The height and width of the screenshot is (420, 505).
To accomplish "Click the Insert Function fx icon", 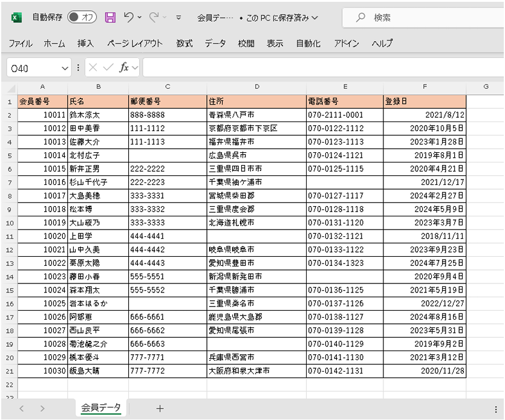I will click(x=124, y=68).
